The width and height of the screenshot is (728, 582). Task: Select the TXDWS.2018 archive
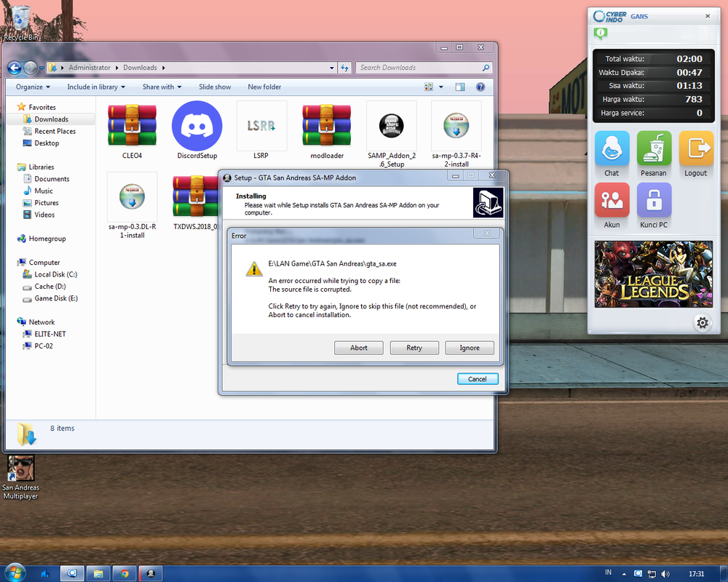tap(195, 196)
